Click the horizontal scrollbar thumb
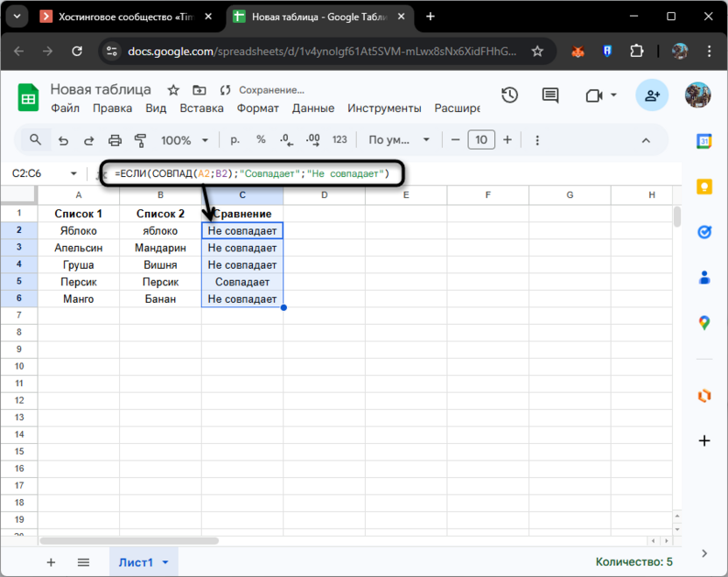728x577 pixels. tap(129, 541)
